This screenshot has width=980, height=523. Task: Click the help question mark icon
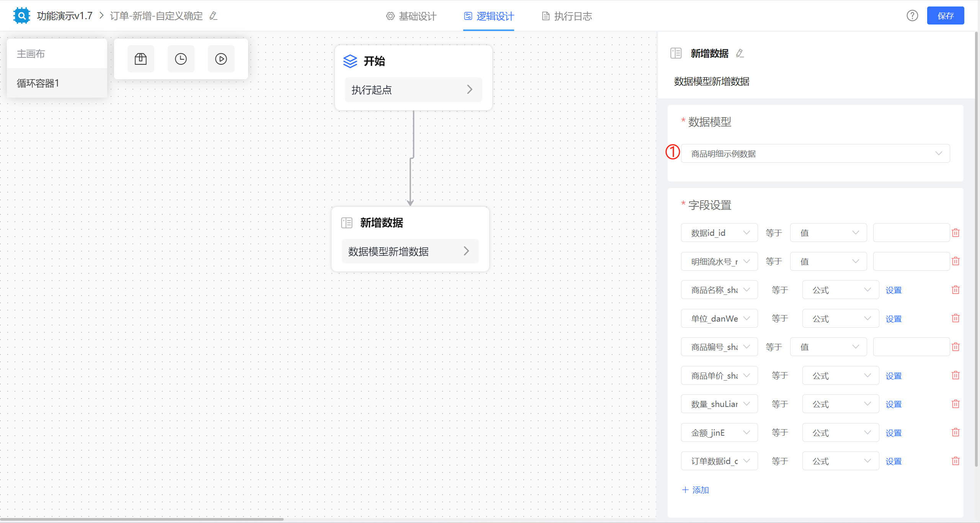coord(912,16)
